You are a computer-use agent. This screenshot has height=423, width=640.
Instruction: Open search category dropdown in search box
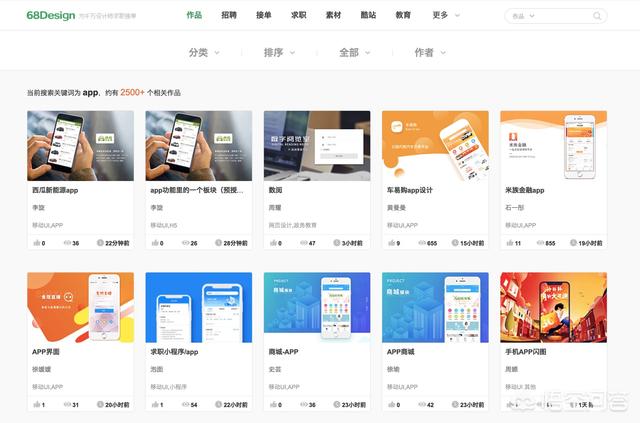[523, 16]
